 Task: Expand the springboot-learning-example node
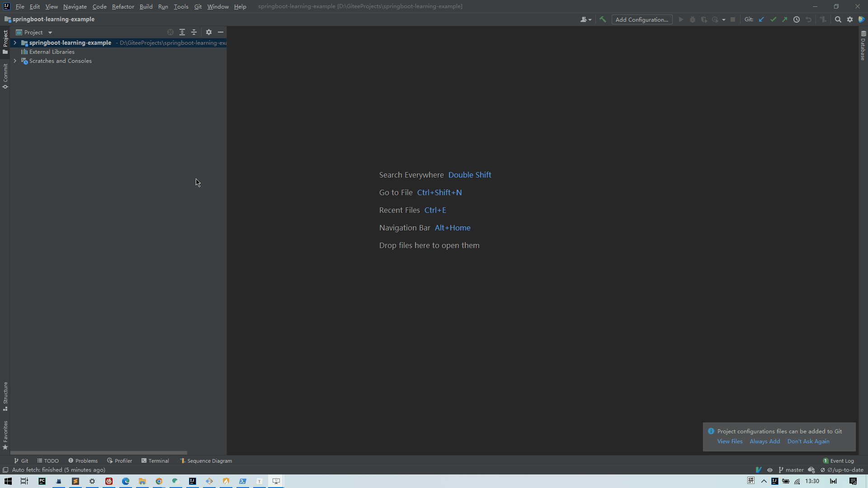[x=15, y=42]
